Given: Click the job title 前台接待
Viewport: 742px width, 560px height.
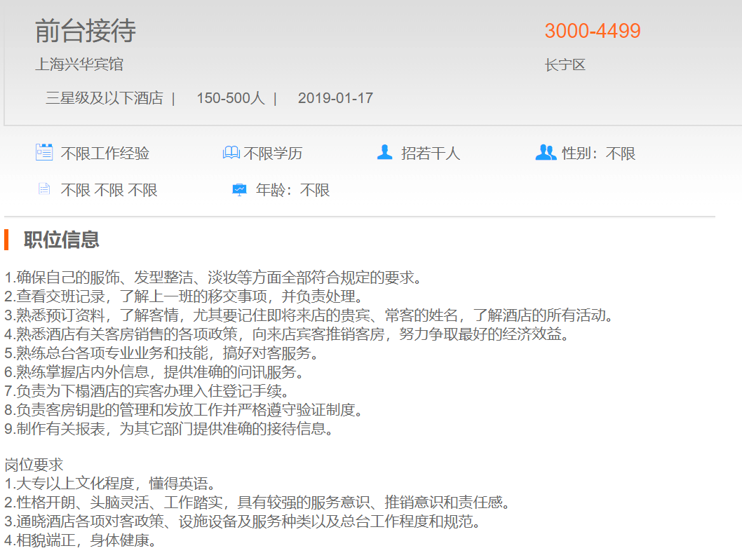Looking at the screenshot, I should click(x=85, y=32).
